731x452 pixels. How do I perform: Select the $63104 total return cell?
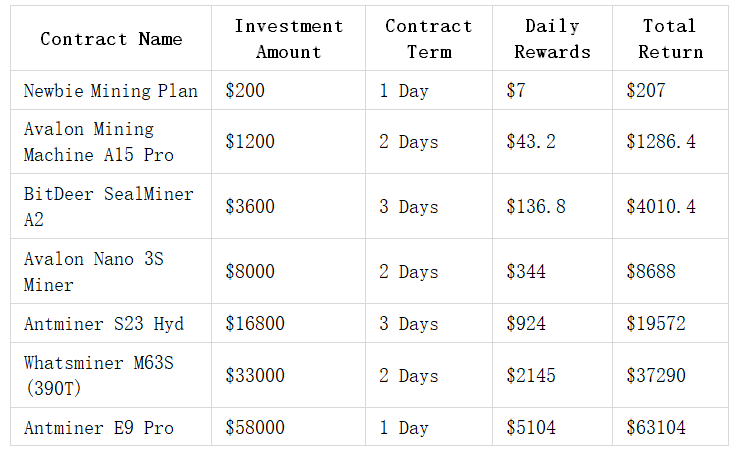point(656,428)
